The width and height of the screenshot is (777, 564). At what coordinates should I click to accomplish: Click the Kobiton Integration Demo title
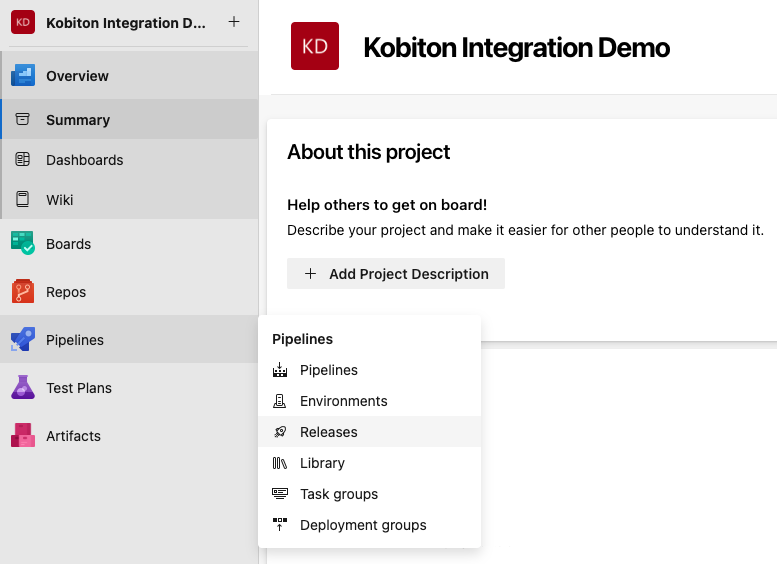516,47
